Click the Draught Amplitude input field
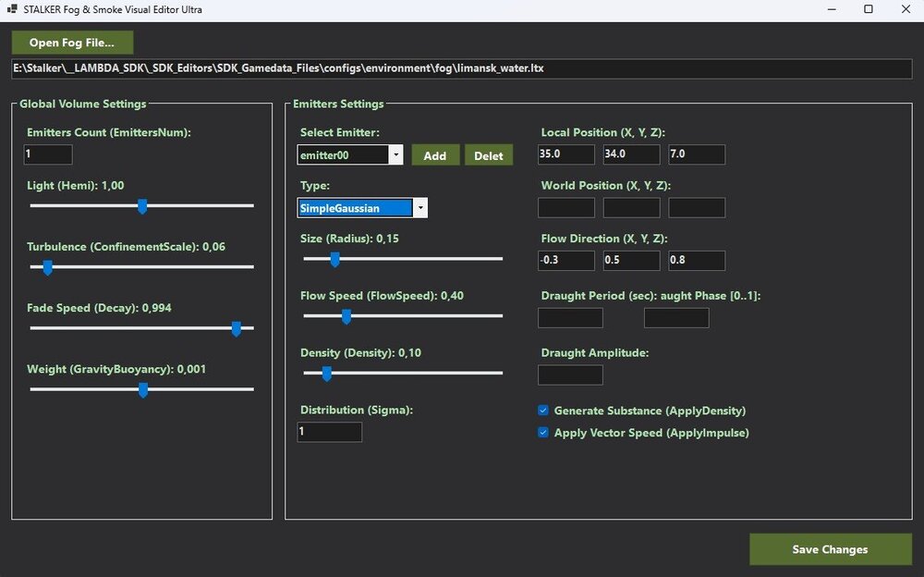This screenshot has width=924, height=577. tap(570, 374)
